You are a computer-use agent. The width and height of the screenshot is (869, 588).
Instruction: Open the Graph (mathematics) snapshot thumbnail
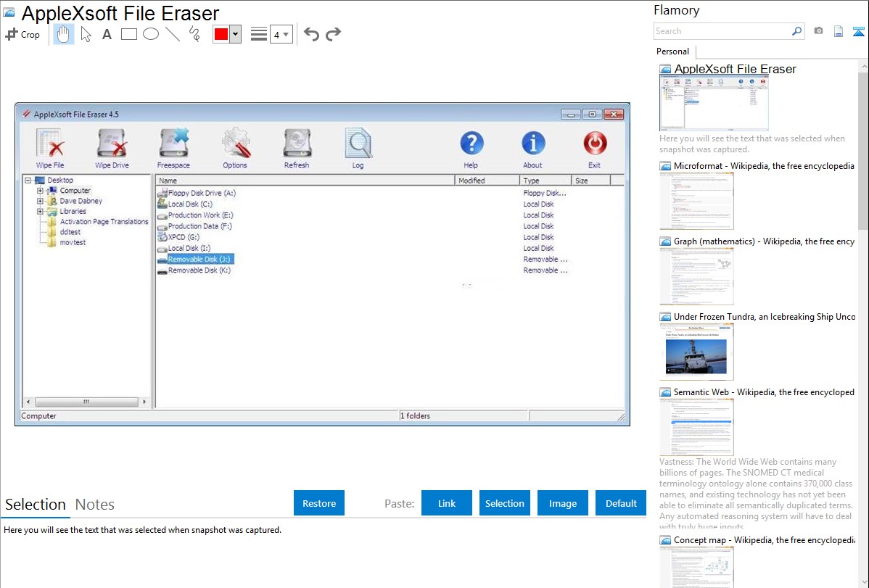pos(696,276)
